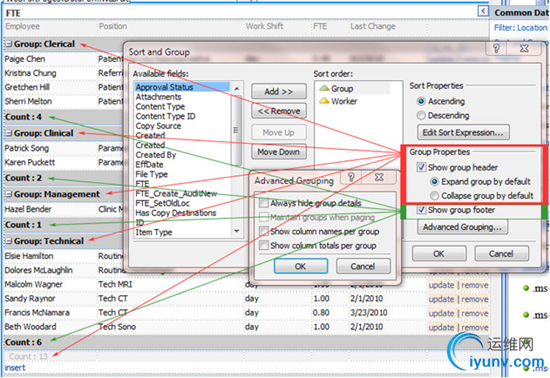
Task: Toggle Show group footer checkbox
Action: coord(421,210)
